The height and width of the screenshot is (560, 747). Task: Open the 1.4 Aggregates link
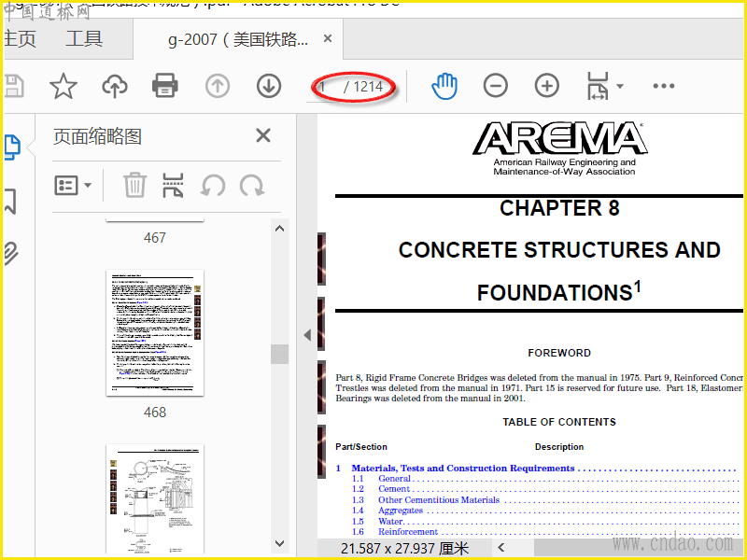pyautogui.click(x=401, y=511)
